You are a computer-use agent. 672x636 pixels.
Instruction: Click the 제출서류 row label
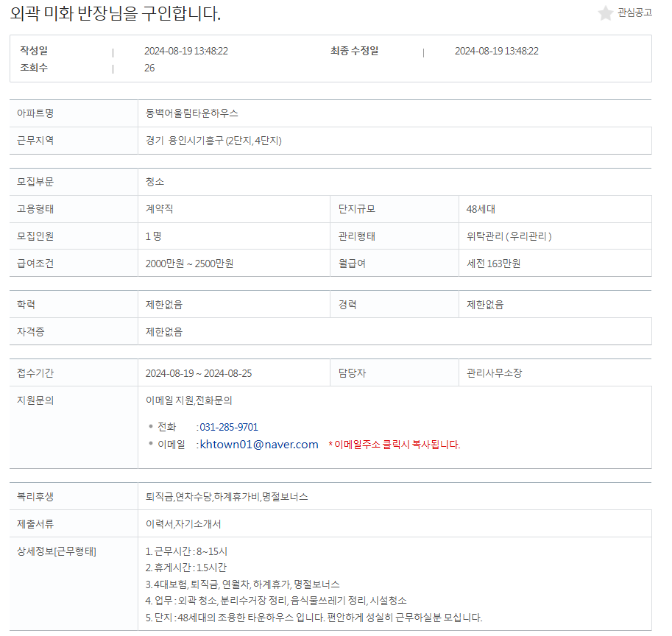coord(35,523)
